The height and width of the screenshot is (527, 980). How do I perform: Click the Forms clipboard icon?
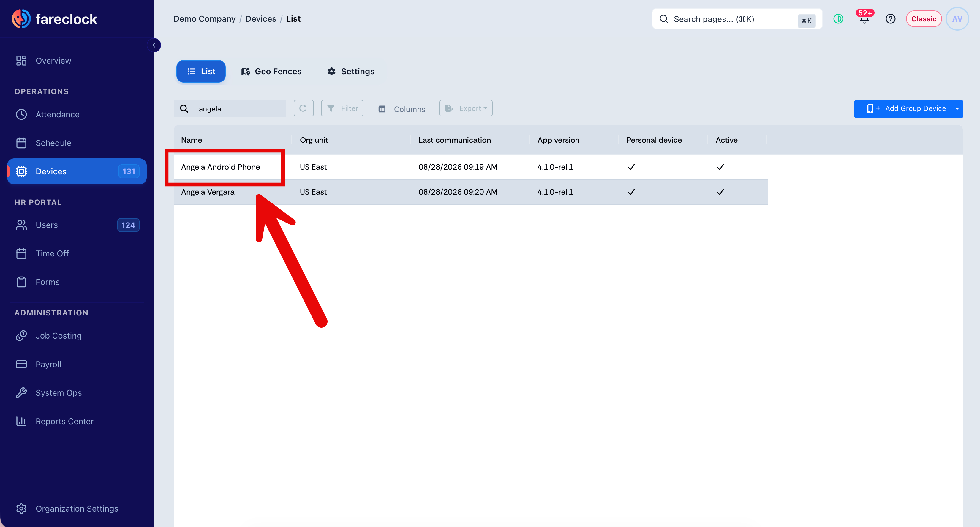pos(21,282)
